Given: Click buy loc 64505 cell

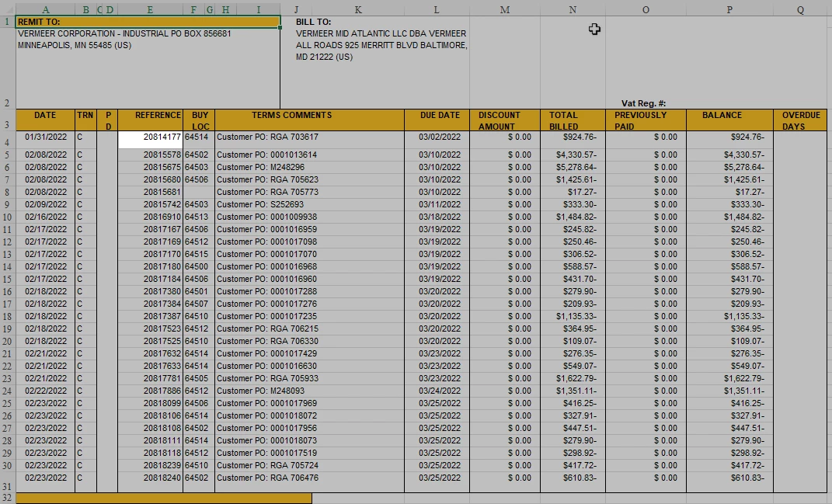Looking at the screenshot, I should point(199,378).
